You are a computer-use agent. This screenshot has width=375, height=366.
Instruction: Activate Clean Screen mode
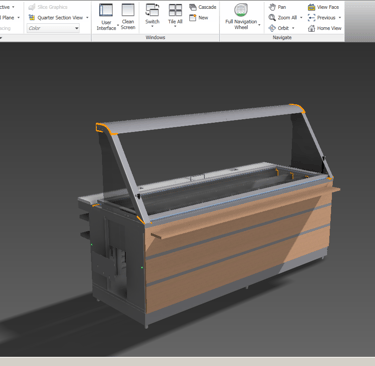[x=128, y=17]
